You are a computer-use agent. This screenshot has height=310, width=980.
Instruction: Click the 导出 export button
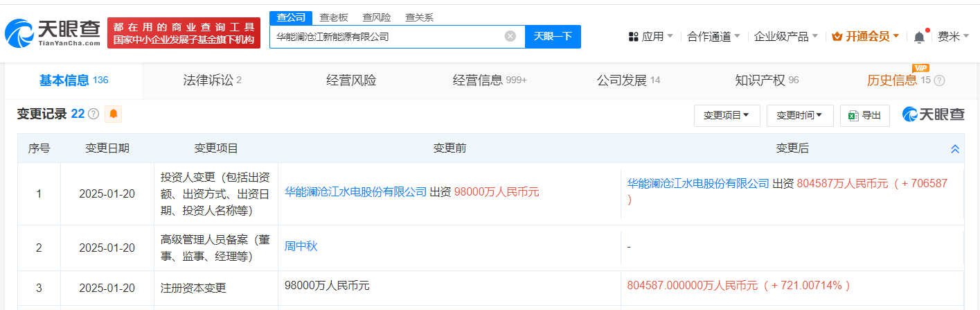point(864,116)
